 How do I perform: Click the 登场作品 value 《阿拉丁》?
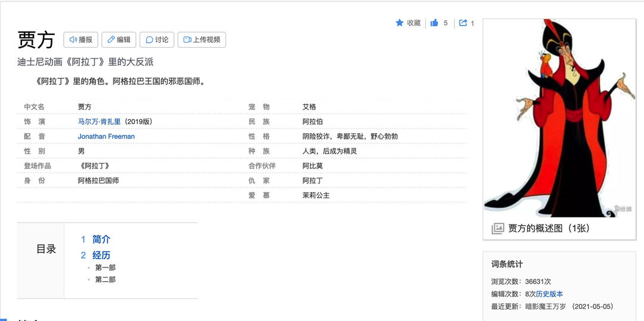tap(94, 166)
